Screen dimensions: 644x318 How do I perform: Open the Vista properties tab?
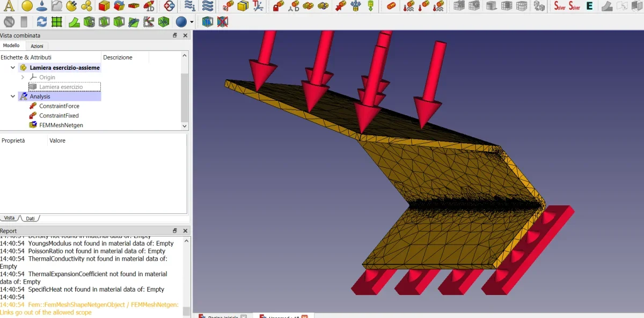10,218
